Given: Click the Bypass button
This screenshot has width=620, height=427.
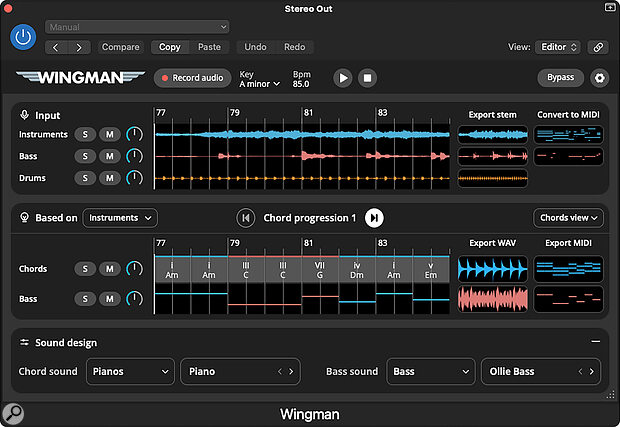Looking at the screenshot, I should click(x=560, y=77).
